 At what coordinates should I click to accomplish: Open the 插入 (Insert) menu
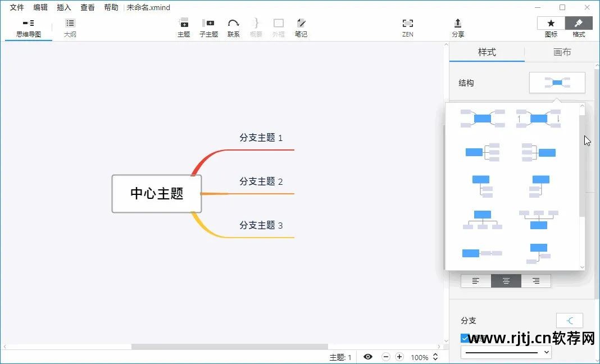pyautogui.click(x=63, y=7)
